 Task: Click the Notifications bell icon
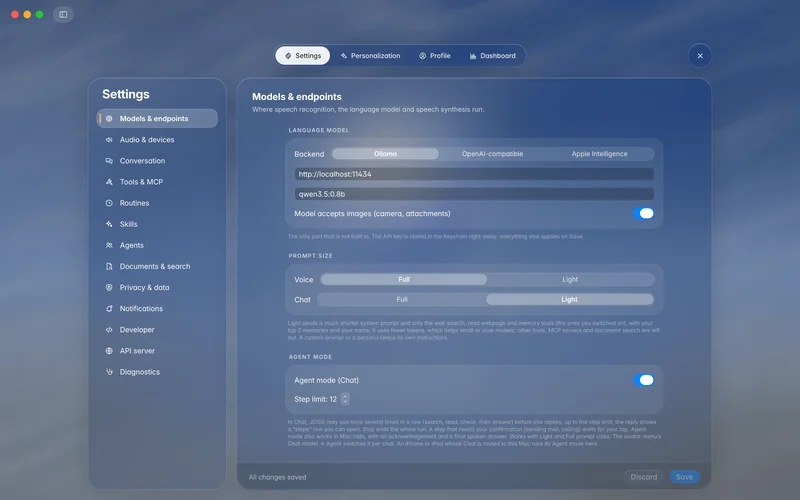pos(109,309)
